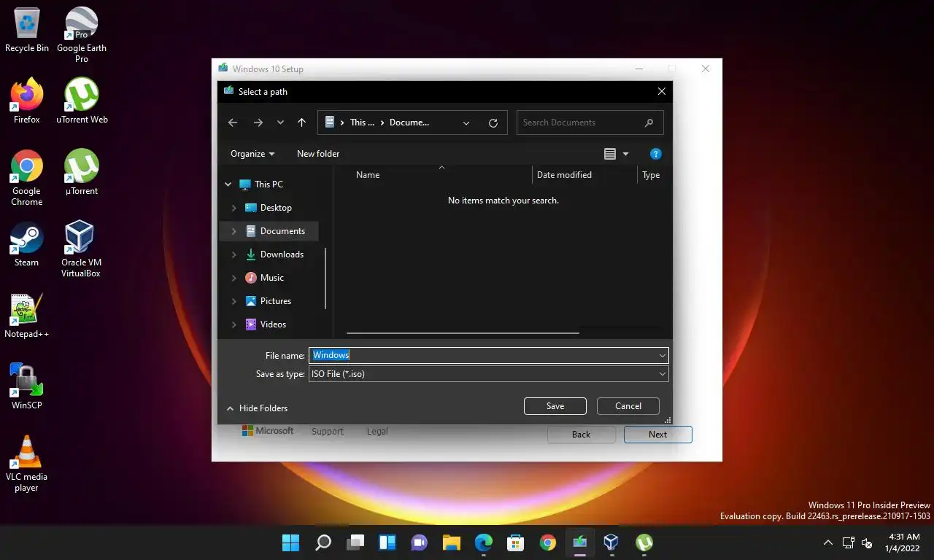Select Oracle VM VirtualBox desktop shortcut

coord(81,249)
